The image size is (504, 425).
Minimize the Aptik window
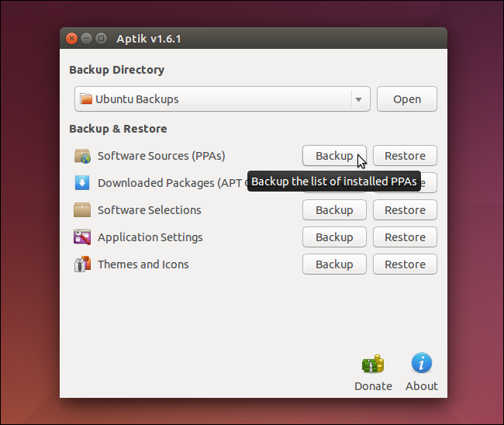(x=86, y=39)
